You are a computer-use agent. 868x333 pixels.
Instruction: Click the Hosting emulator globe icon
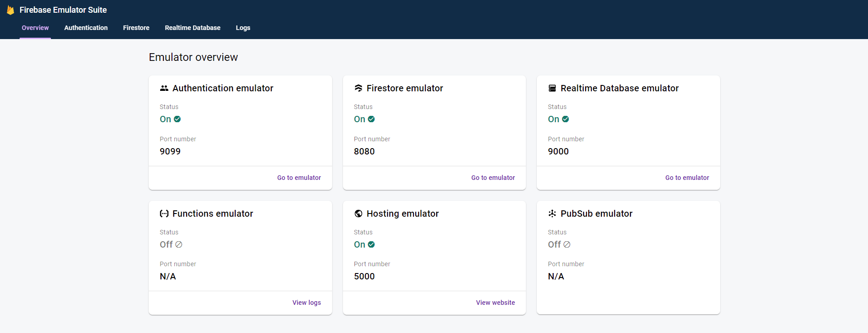point(358,214)
